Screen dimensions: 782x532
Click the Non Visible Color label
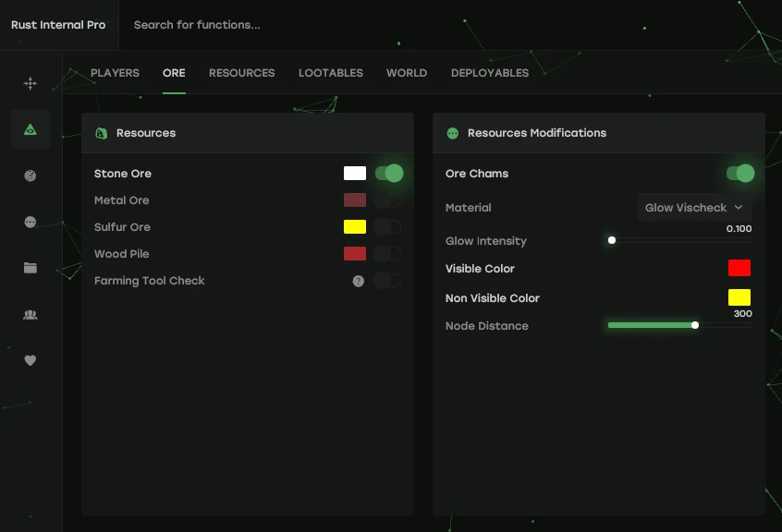coord(493,298)
